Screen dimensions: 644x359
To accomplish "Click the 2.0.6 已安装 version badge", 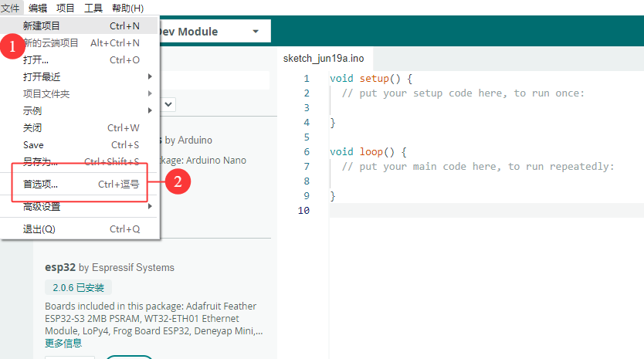I will (79, 287).
